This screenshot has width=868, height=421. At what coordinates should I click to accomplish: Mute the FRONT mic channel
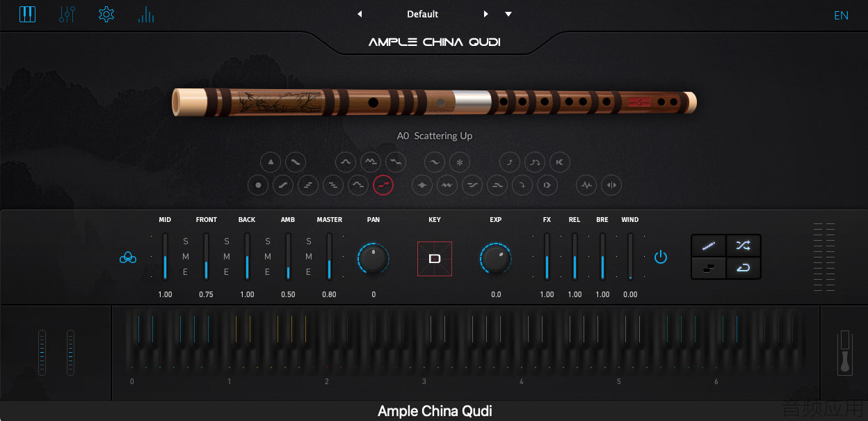(x=227, y=257)
